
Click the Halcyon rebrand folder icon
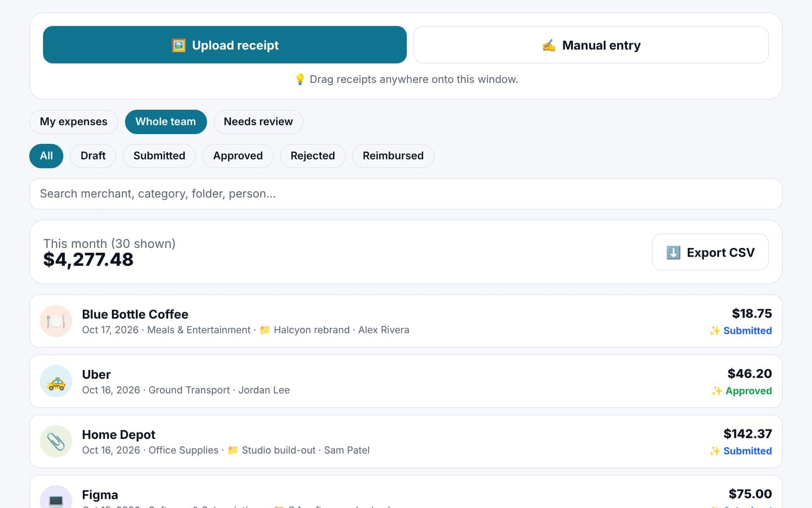[x=264, y=330]
